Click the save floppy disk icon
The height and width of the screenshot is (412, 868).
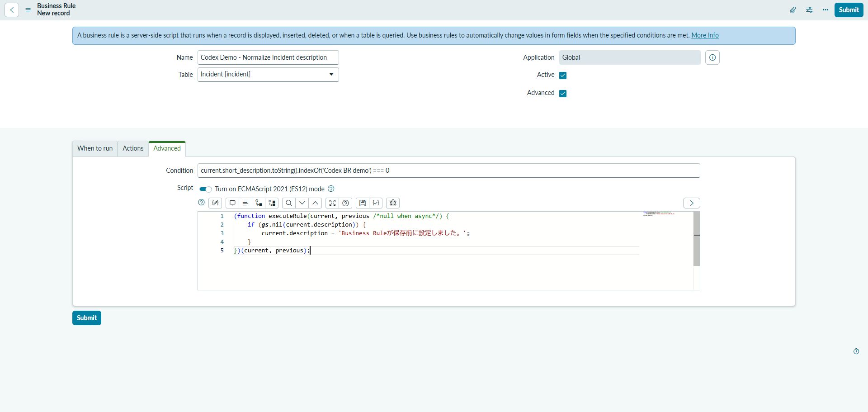363,203
